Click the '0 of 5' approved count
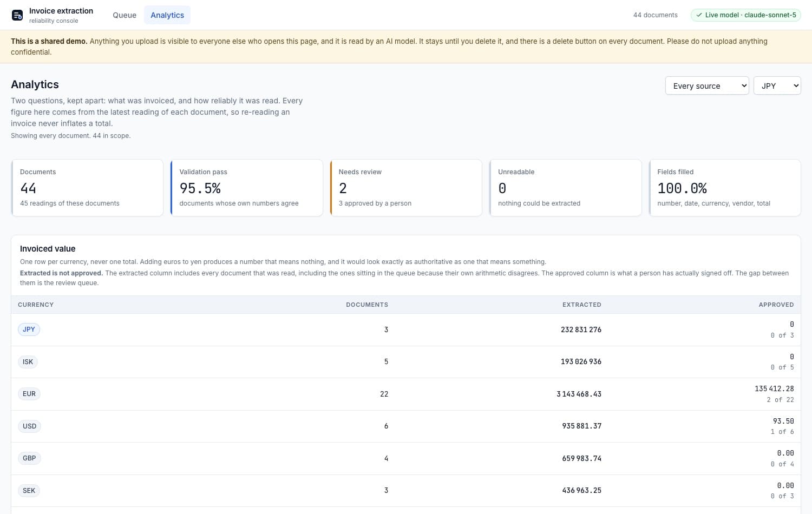The height and width of the screenshot is (514, 812). [x=782, y=367]
